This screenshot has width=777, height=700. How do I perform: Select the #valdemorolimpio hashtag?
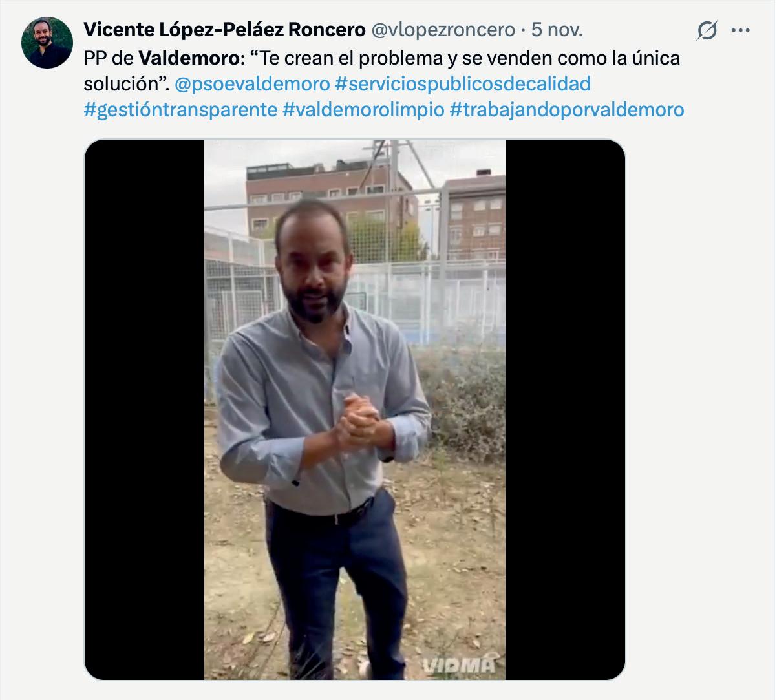point(364,109)
